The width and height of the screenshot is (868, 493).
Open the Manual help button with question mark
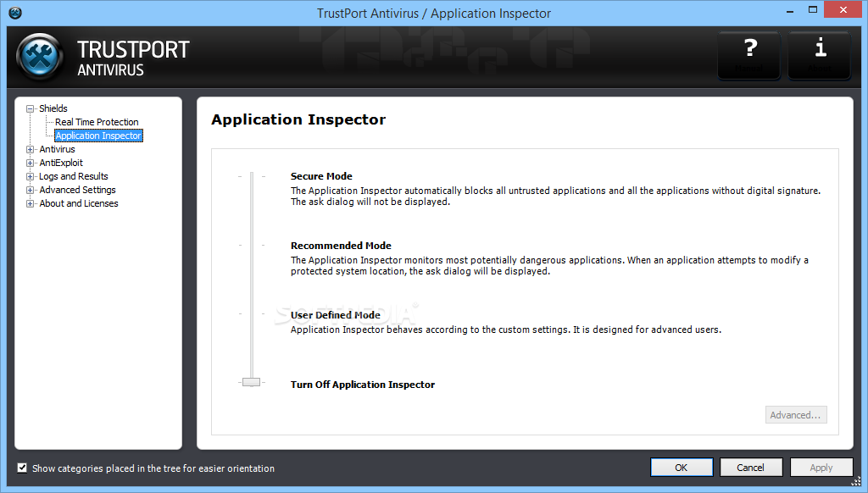tap(749, 55)
